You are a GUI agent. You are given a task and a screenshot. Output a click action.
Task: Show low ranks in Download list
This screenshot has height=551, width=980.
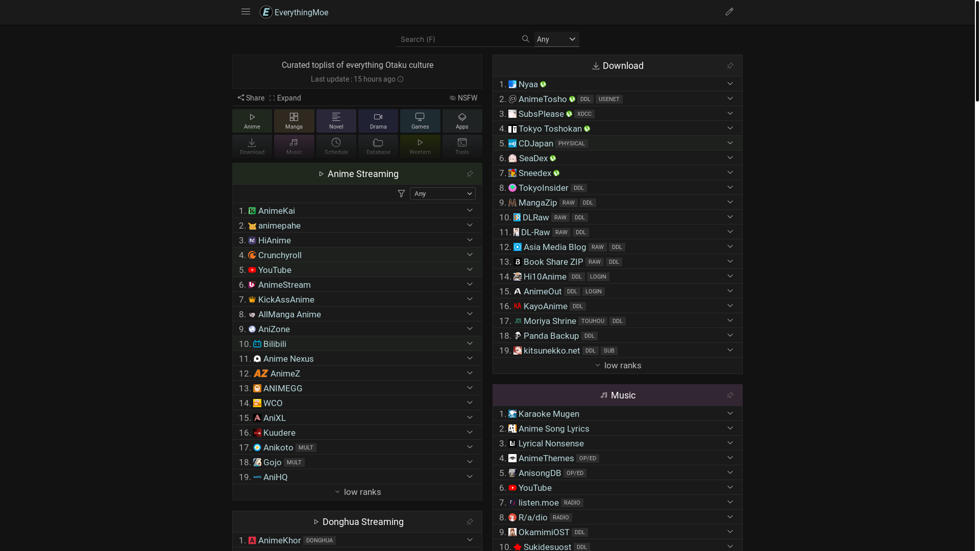[x=618, y=365]
